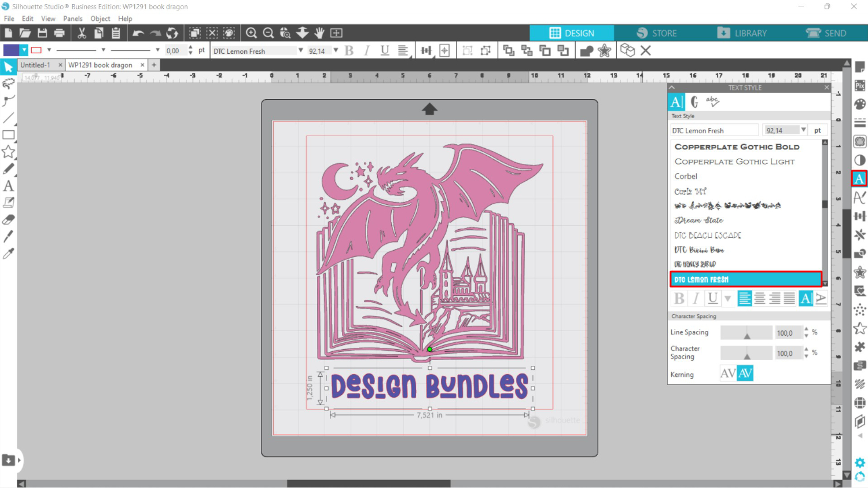Switch to the Untitled-1 document tab
This screenshot has width=868, height=488.
(35, 65)
